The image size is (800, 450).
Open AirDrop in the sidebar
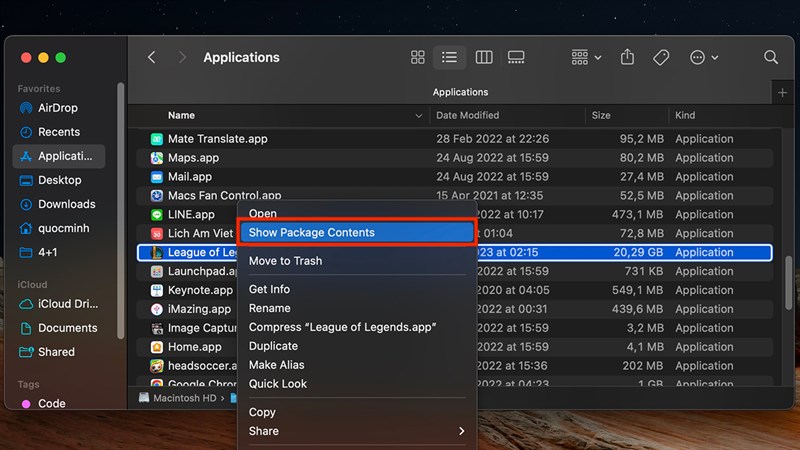click(59, 108)
